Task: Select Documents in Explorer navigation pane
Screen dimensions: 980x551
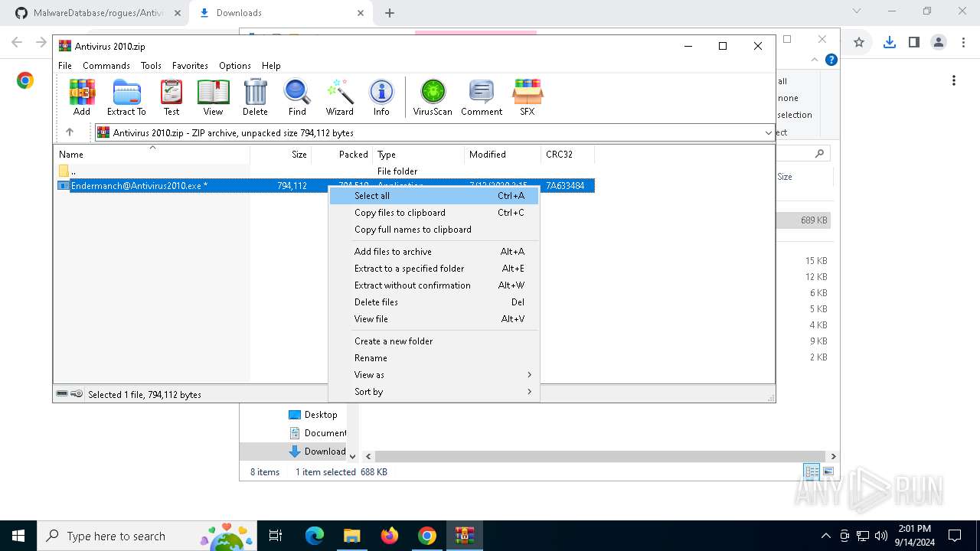Action: 318,433
